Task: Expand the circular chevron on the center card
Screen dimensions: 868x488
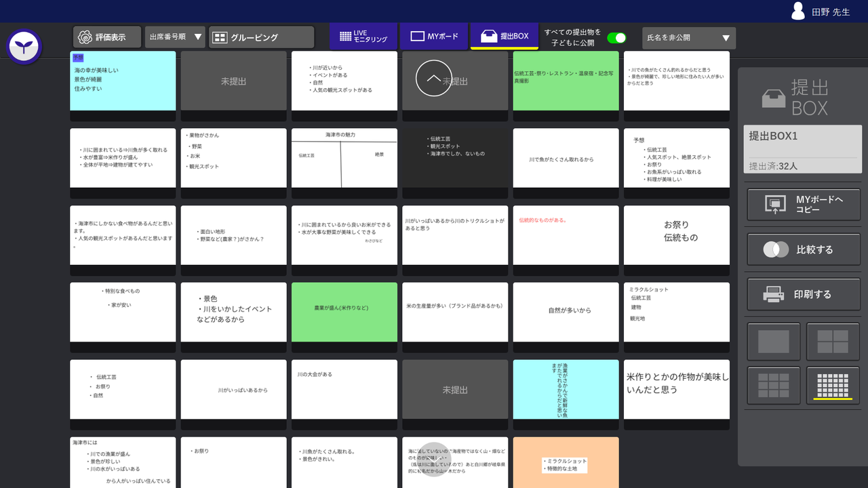Action: (433, 79)
